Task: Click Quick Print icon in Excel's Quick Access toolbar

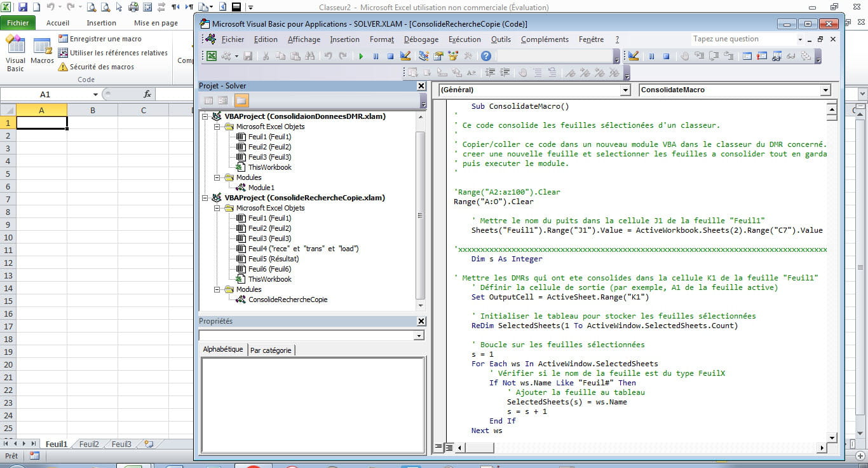Action: point(133,7)
